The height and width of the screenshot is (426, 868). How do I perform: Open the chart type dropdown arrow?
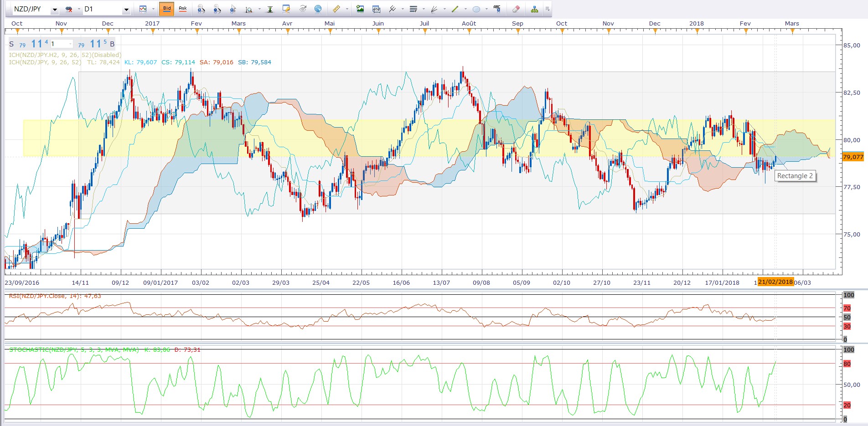pos(154,9)
